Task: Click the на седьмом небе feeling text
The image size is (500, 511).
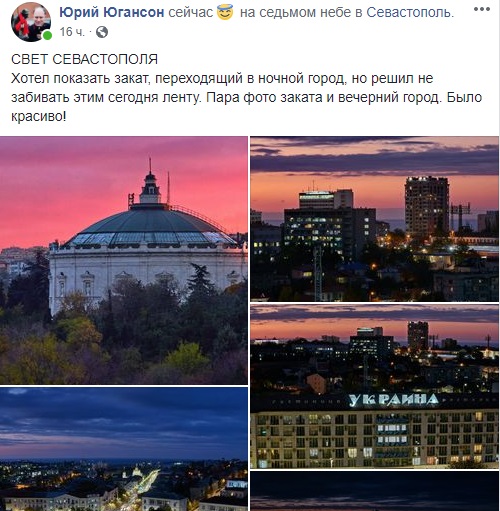Action: [297, 12]
